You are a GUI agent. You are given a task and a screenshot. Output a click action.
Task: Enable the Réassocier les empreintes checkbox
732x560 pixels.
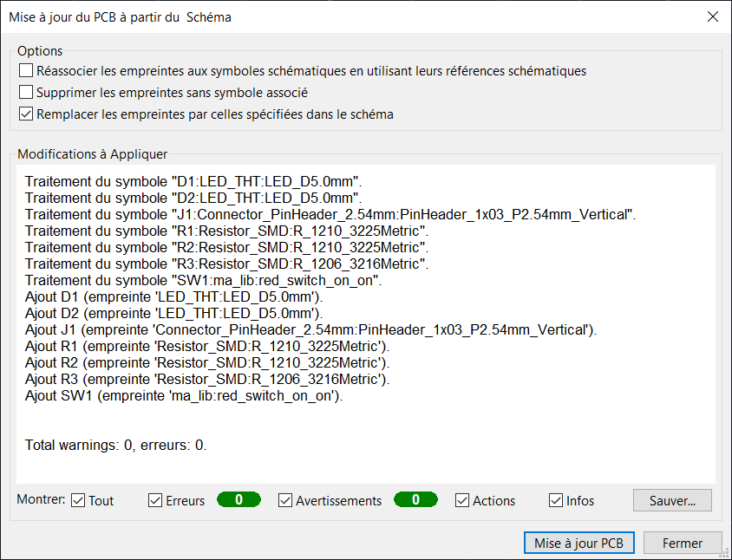point(26,70)
